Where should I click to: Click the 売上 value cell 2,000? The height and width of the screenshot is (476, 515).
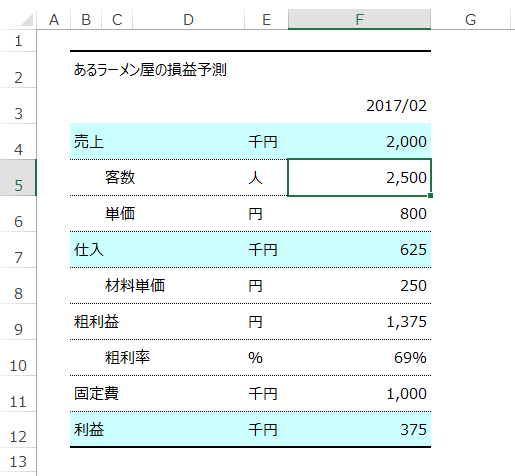pos(359,142)
